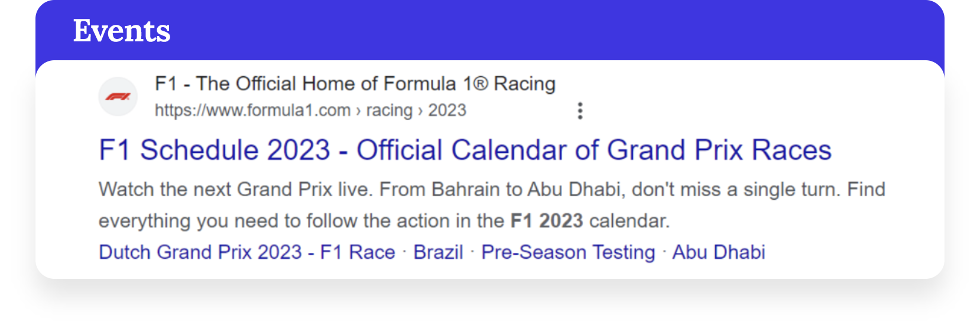Viewport: 980px width, 332px height.
Task: Open the Dutch Grand Prix 2023 sitelink
Action: point(246,252)
